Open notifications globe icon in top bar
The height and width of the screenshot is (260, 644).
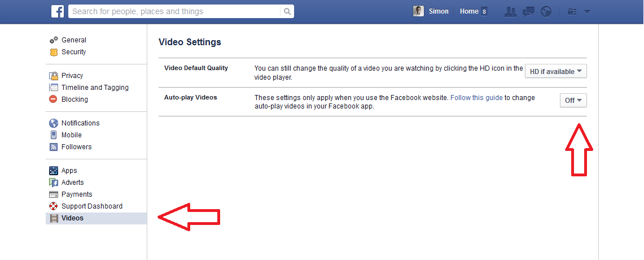(546, 11)
